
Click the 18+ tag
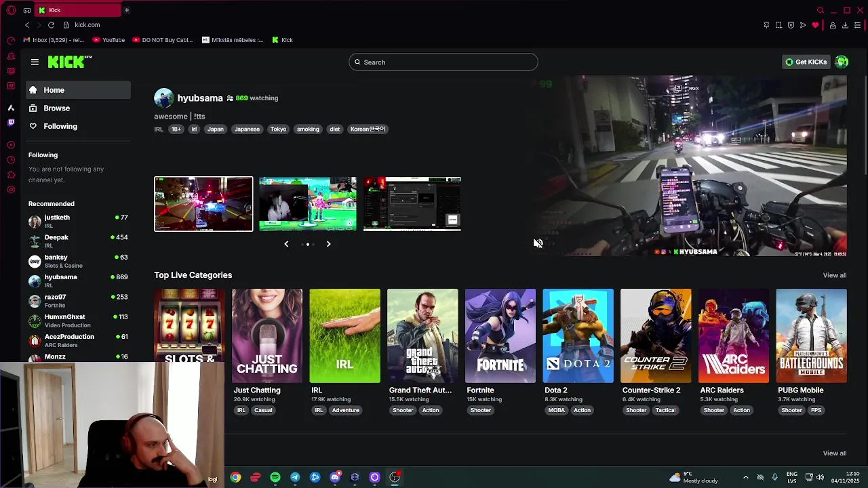point(176,129)
